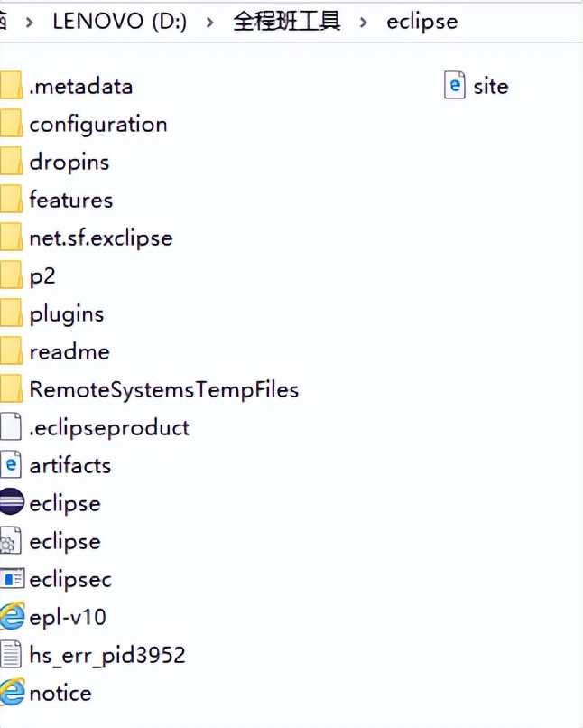Click the eclipse configuration settings icon
The width and height of the screenshot is (583, 728).
point(12,541)
